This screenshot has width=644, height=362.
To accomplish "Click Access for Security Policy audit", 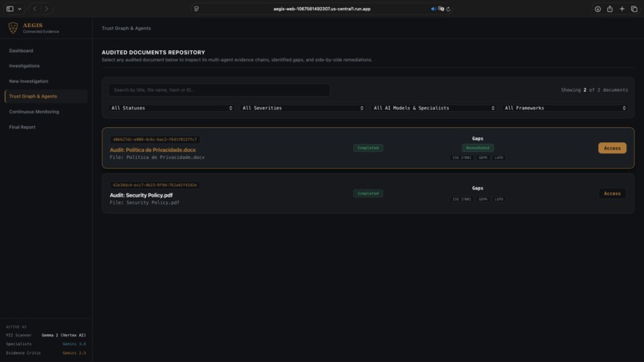I will (x=612, y=193).
